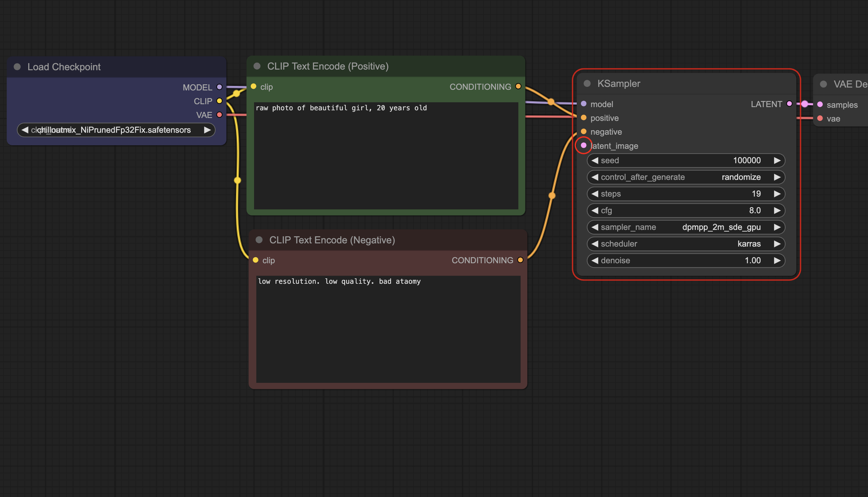Open the sampler_name dropdown showing dpmpp_2m_sde_gpu
Image resolution: width=868 pixels, height=497 pixels.
coord(686,227)
